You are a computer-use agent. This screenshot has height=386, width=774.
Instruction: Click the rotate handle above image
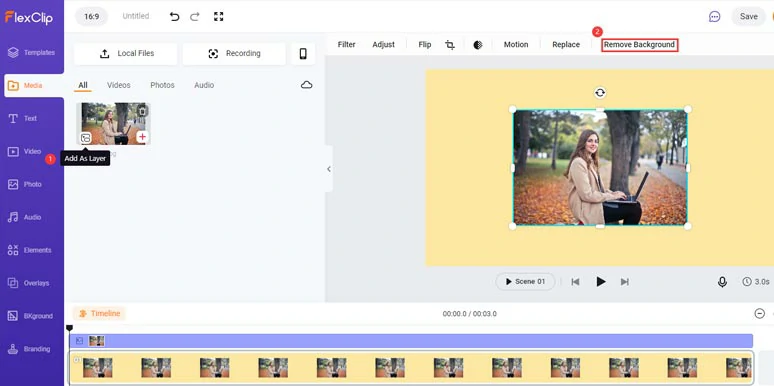(x=600, y=93)
